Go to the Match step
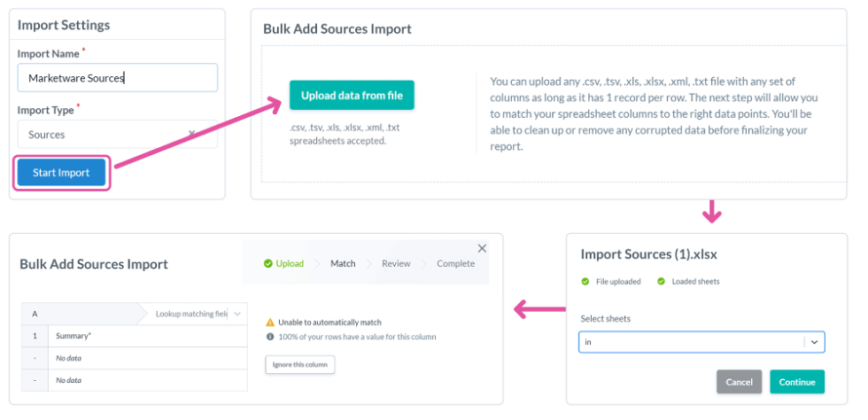The width and height of the screenshot is (868, 420). [343, 264]
